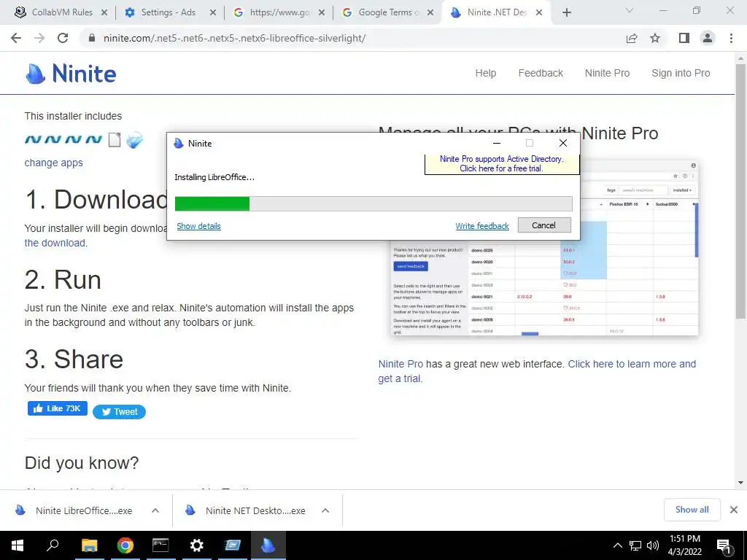Open the Ninite Pro header link
Viewport: 747px width, 560px height.
click(608, 73)
